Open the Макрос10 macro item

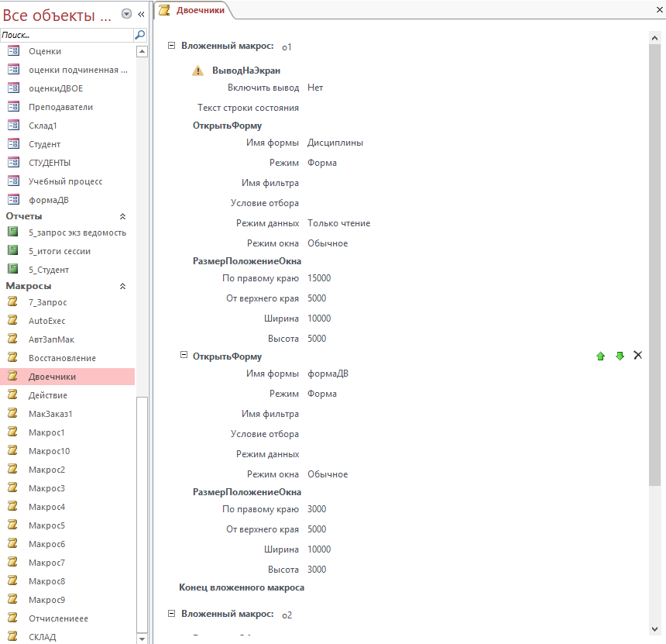coord(49,451)
